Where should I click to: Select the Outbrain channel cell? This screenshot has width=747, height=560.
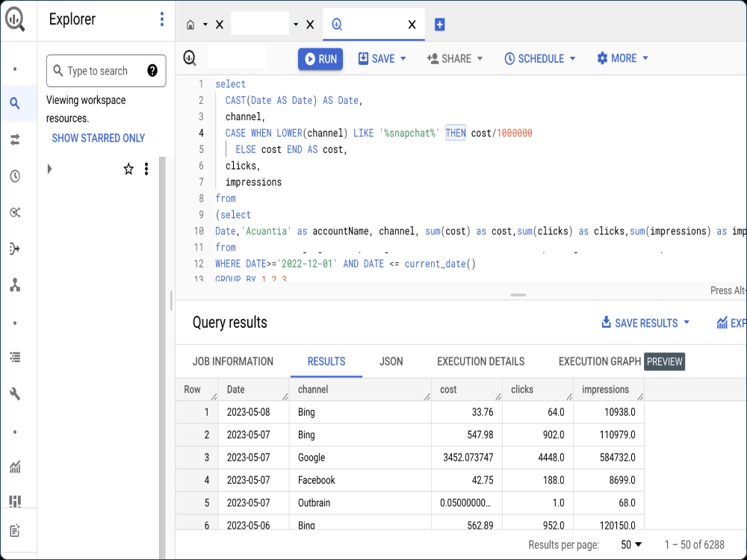(360, 503)
